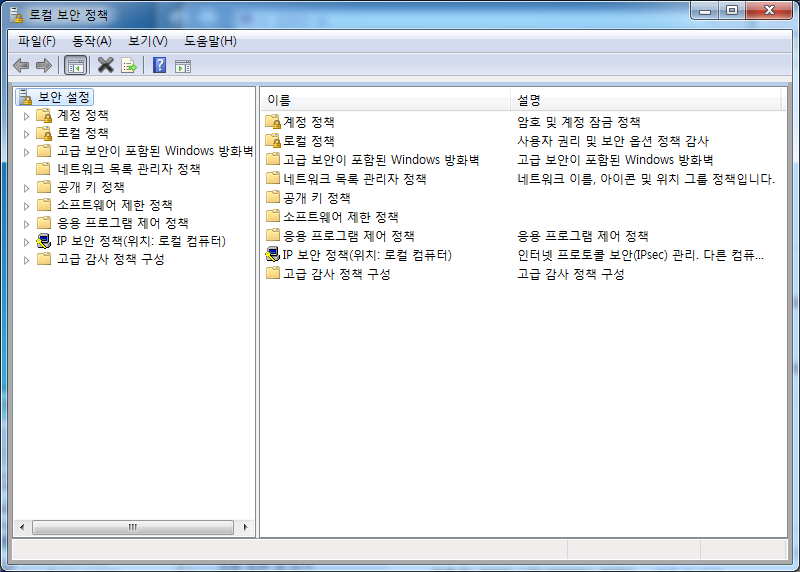Click description '사용자 권리 및 보안 옵션 정책 감사'
The image size is (800, 572).
(x=613, y=141)
